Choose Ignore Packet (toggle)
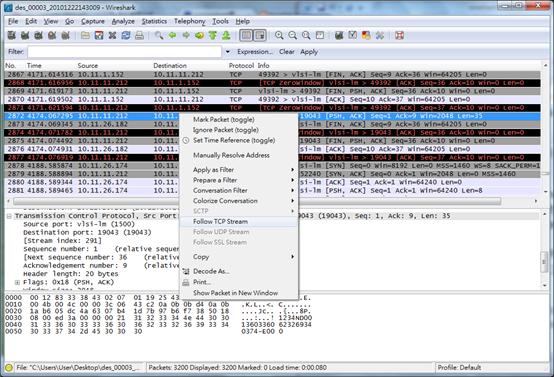The width and height of the screenshot is (554, 377). pyautogui.click(x=226, y=130)
